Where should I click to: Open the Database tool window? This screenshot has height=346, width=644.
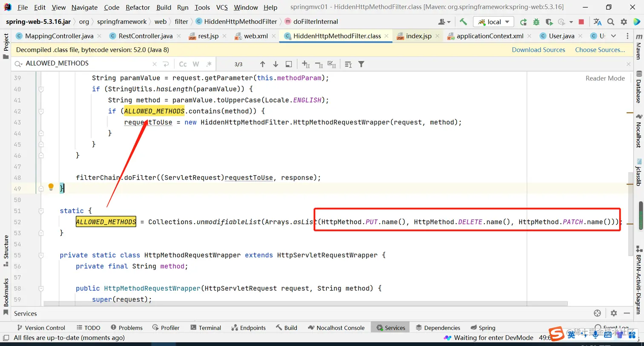tap(638, 86)
